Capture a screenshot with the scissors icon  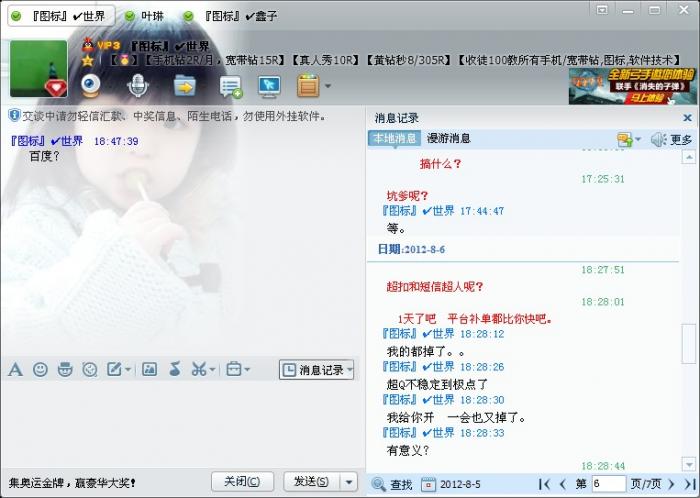pyautogui.click(x=199, y=369)
